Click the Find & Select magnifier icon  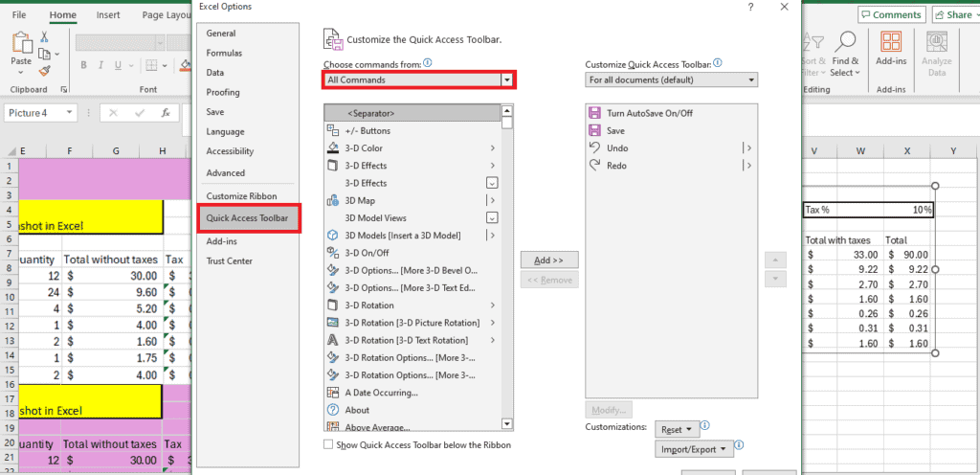coord(845,42)
